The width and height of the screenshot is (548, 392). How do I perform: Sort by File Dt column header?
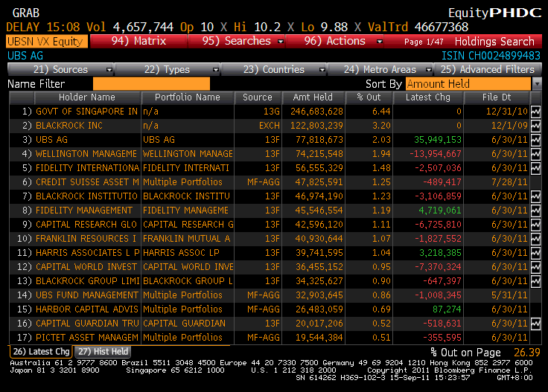[x=497, y=97]
